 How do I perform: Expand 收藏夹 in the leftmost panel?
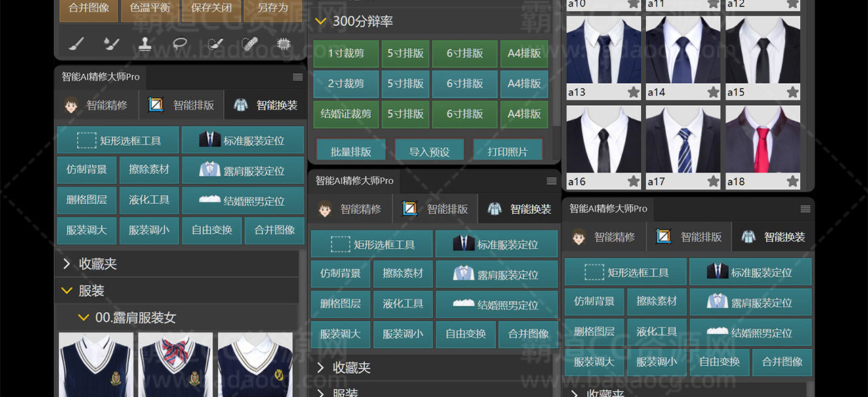pyautogui.click(x=67, y=264)
